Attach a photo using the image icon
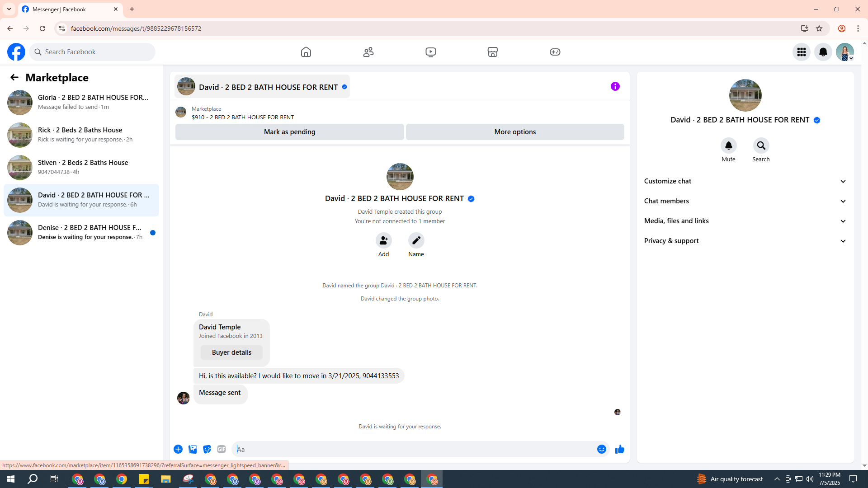868x488 pixels. click(193, 449)
